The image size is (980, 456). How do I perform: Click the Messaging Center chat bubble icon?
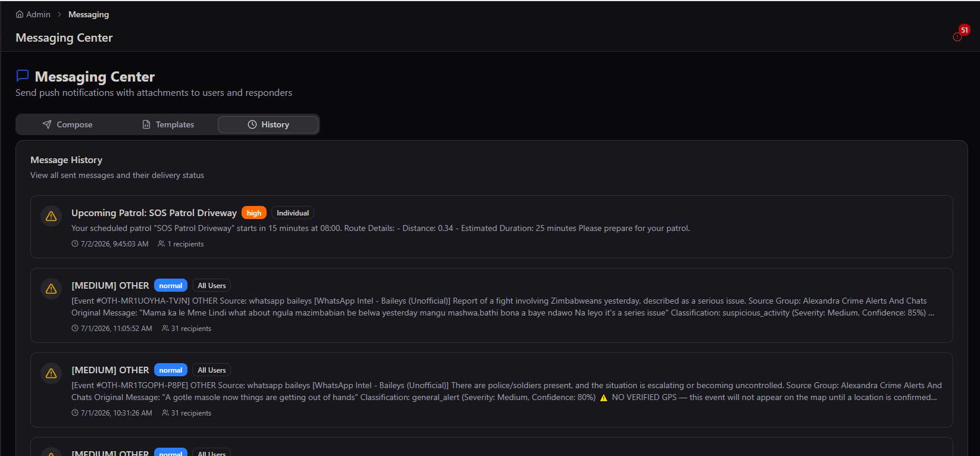pyautogui.click(x=23, y=76)
